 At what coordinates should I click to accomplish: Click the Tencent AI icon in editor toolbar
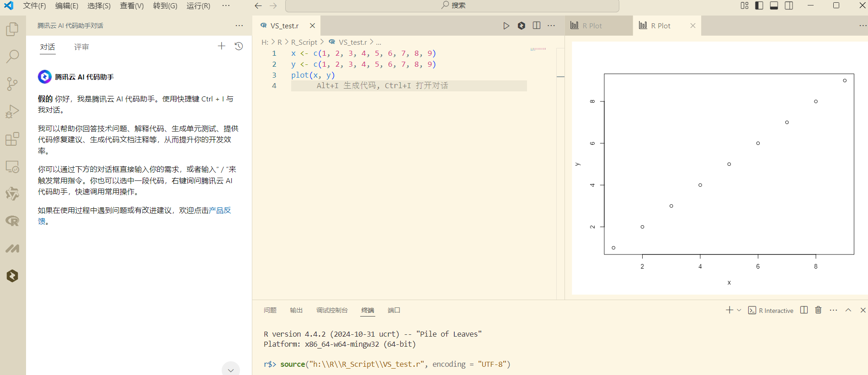pos(522,26)
